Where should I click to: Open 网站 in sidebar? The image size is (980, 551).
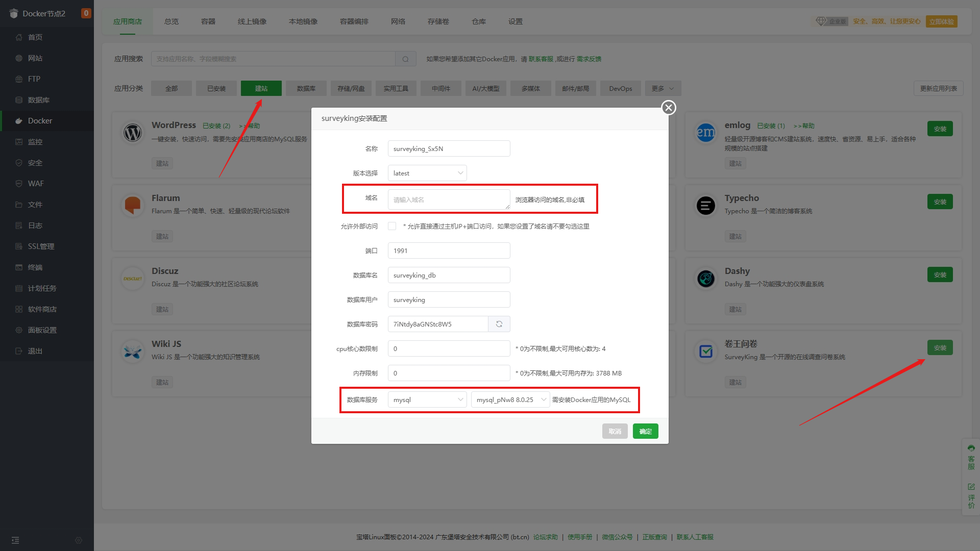(x=47, y=58)
